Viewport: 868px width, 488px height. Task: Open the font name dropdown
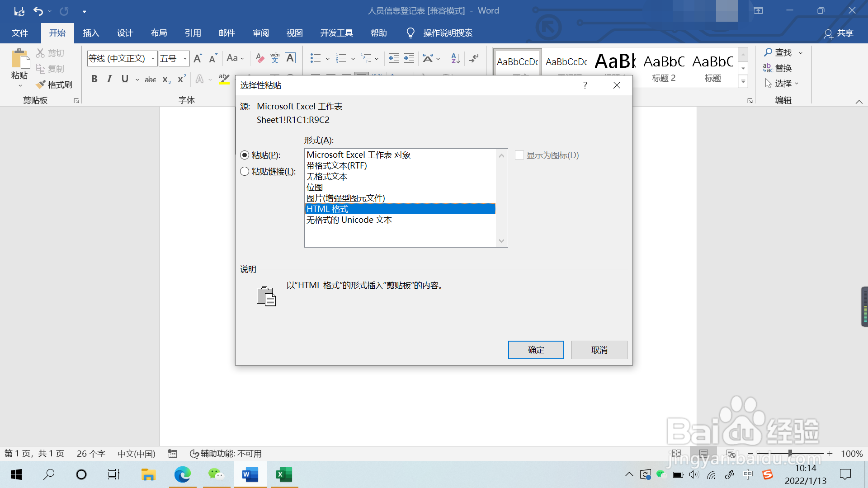click(153, 58)
